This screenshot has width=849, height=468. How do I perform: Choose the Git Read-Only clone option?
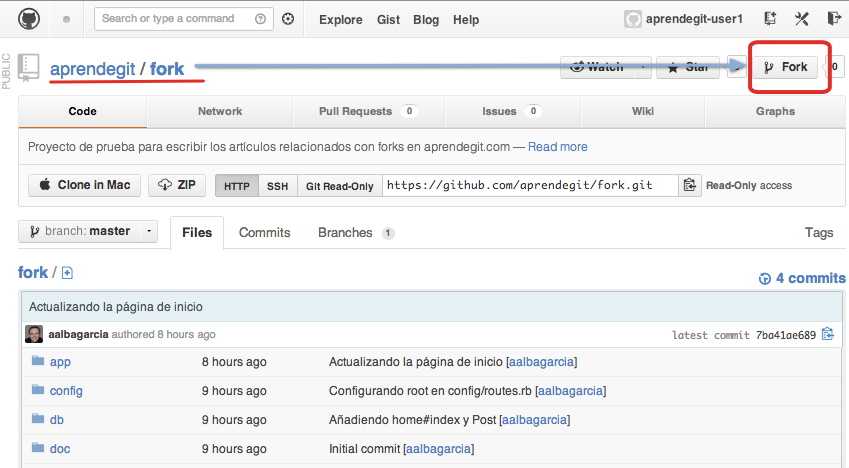(x=339, y=186)
